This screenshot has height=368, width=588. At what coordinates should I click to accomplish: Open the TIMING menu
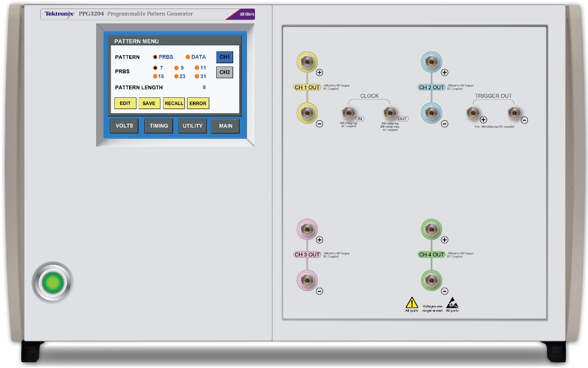click(x=158, y=126)
